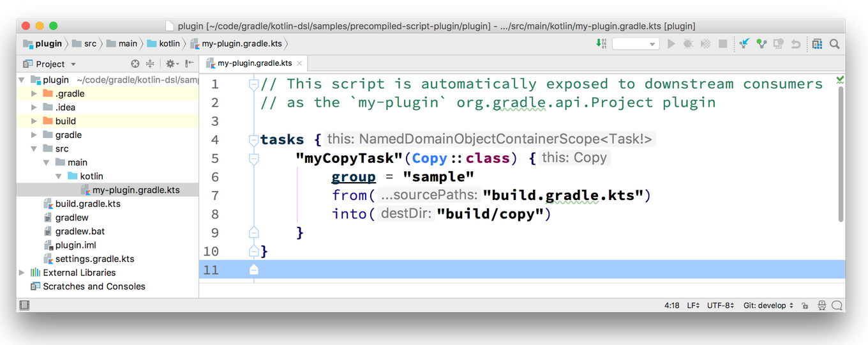Image resolution: width=868 pixels, height=345 pixels.
Task: Toggle tool window bars in bottom-left corner
Action: click(25, 306)
